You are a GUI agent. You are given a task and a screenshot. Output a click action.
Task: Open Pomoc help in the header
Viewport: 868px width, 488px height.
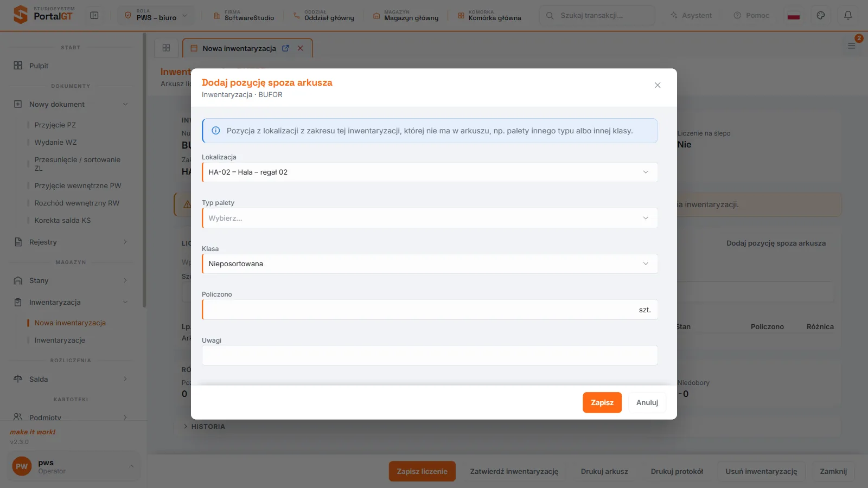pos(751,15)
